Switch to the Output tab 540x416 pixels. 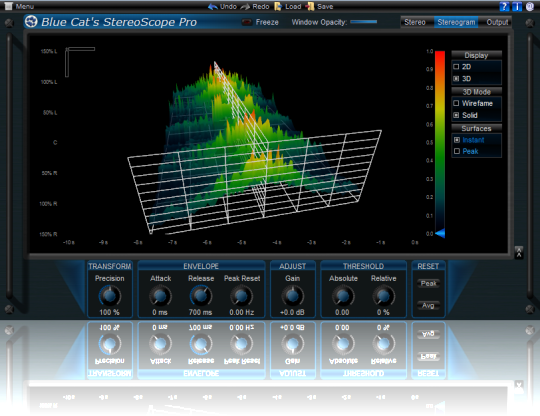click(x=497, y=22)
